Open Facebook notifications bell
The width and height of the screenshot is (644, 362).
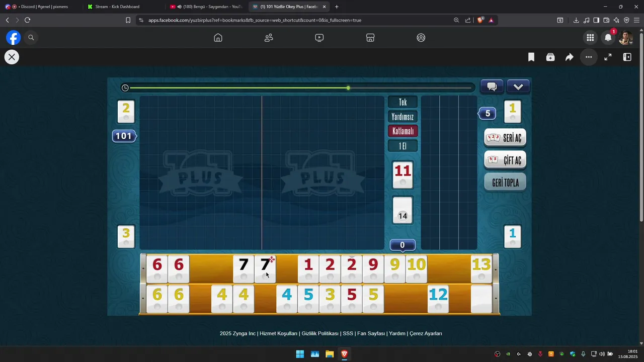click(x=608, y=38)
